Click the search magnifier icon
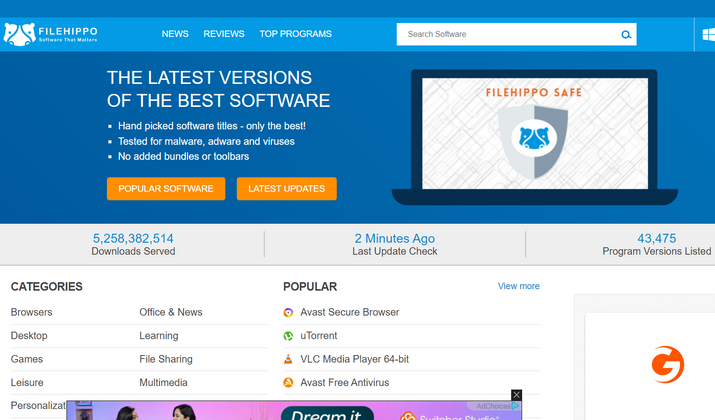 click(x=626, y=35)
